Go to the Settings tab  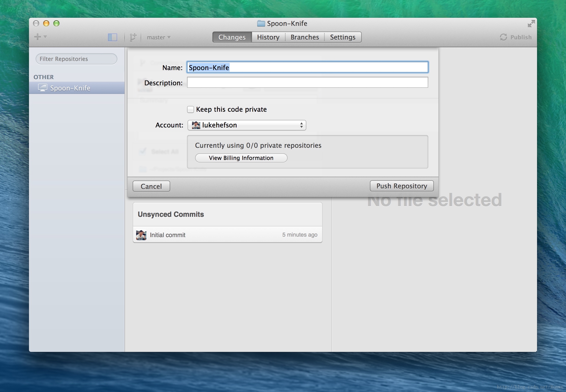point(342,37)
